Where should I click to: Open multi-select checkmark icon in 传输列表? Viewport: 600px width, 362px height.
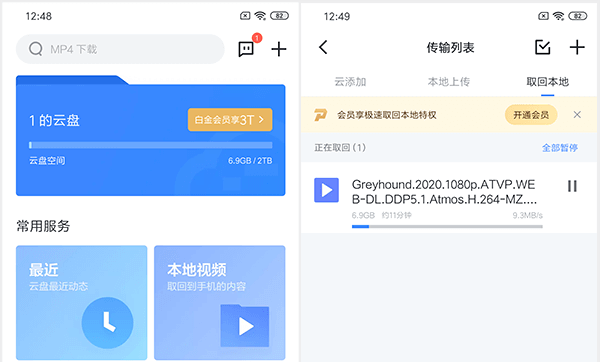542,47
